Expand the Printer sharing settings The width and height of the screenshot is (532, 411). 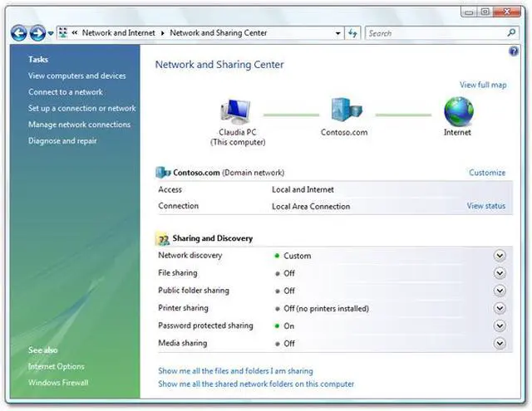point(500,308)
